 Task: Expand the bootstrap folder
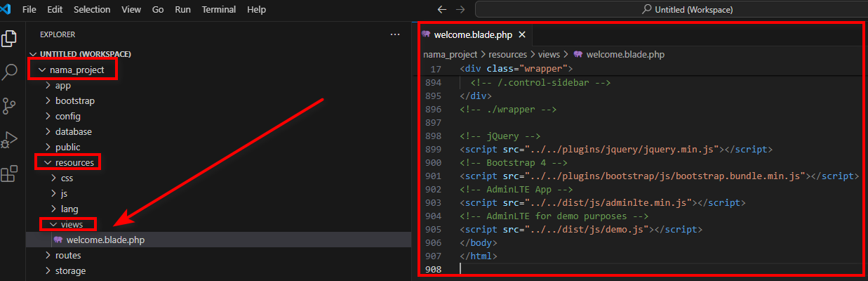tap(219, 101)
